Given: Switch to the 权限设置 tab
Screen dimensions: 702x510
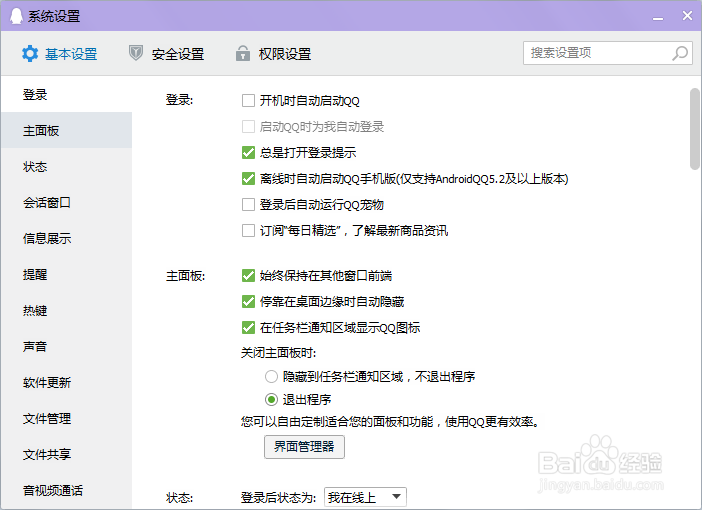Looking at the screenshot, I should (x=274, y=54).
